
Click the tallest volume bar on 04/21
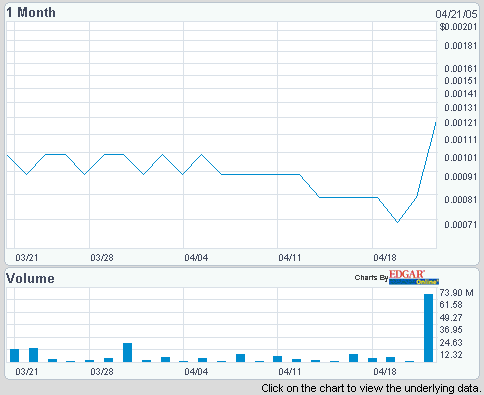428,328
